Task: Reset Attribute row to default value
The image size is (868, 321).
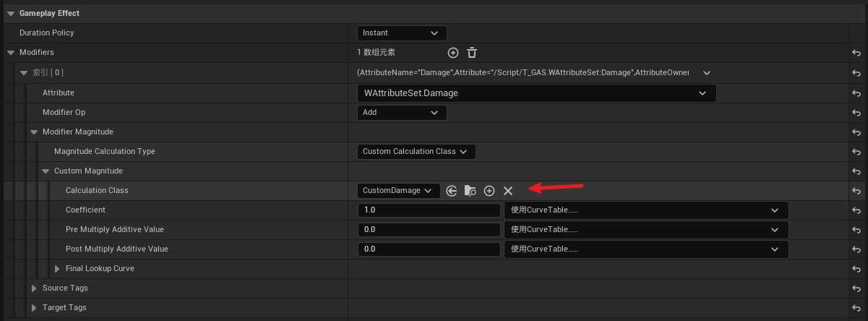Action: [x=856, y=93]
